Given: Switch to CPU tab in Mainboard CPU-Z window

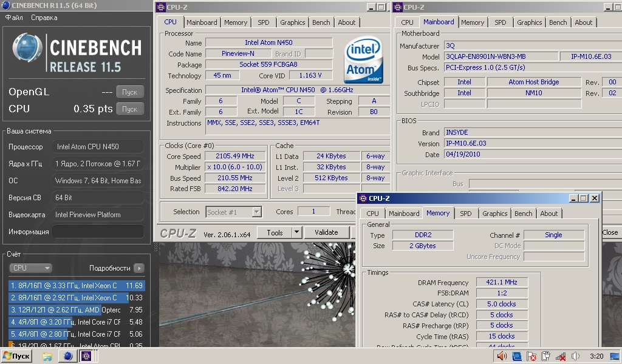Looking at the screenshot, I should tap(407, 22).
